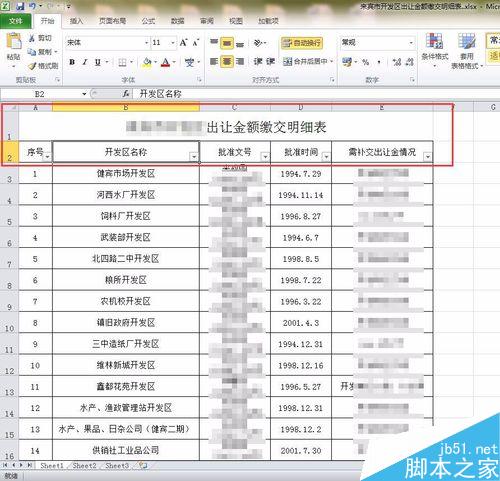
Task: Increase font size with the large A icon
Action: coord(183,43)
